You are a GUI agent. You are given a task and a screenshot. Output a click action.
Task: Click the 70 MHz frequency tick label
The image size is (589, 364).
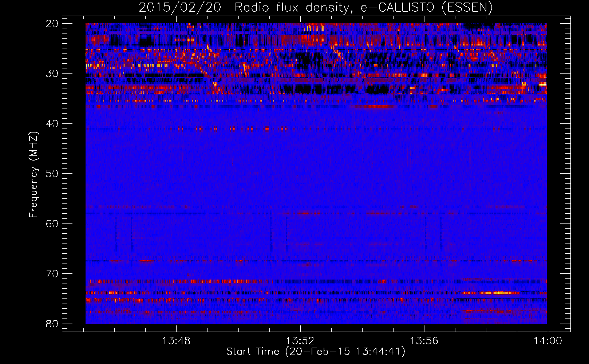tap(52, 274)
